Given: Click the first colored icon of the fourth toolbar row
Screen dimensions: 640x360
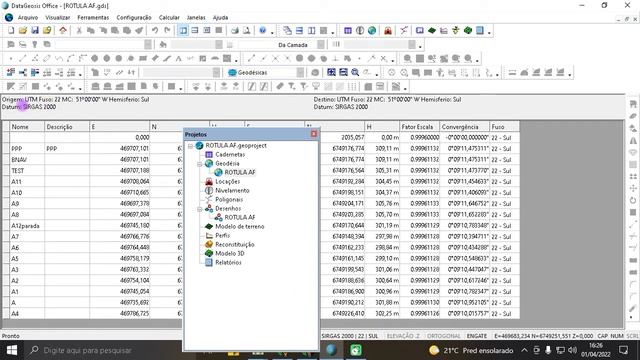Looking at the screenshot, I should pyautogui.click(x=11, y=73).
